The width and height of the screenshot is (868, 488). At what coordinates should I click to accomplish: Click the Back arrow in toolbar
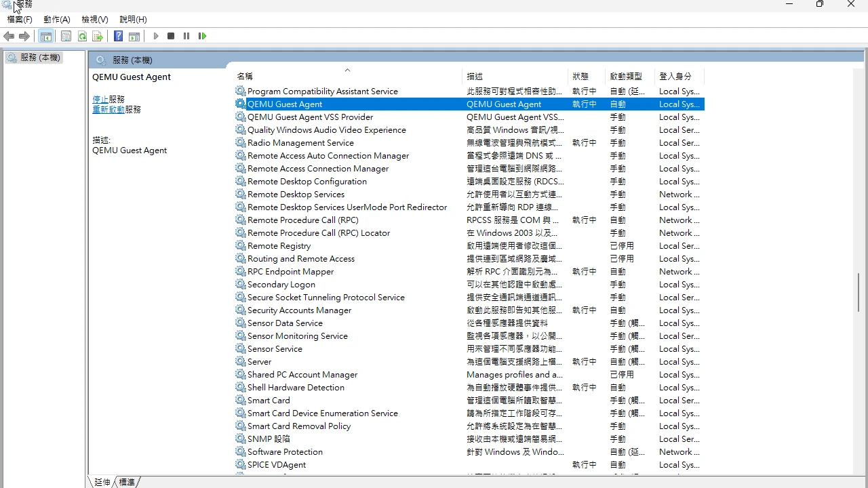(x=9, y=36)
